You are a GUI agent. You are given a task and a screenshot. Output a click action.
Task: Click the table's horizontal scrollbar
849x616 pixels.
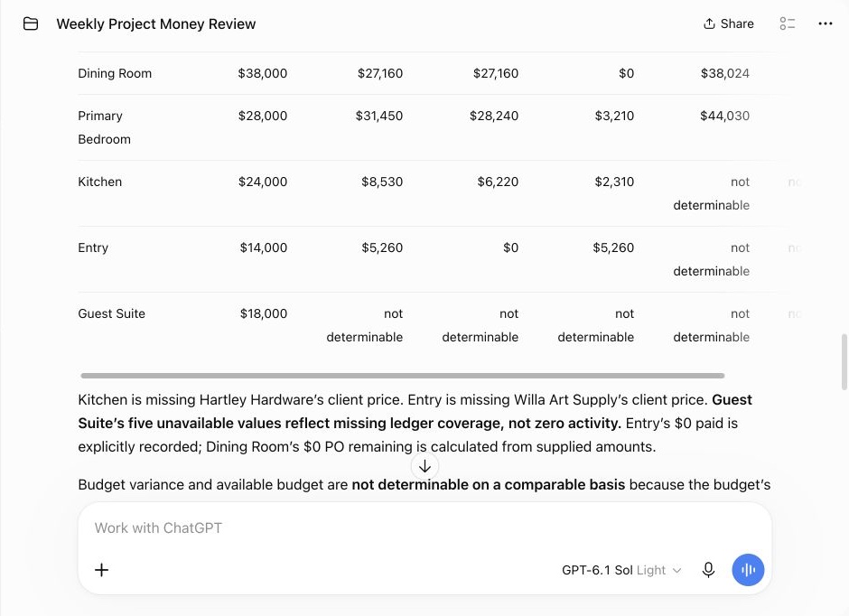coord(402,376)
